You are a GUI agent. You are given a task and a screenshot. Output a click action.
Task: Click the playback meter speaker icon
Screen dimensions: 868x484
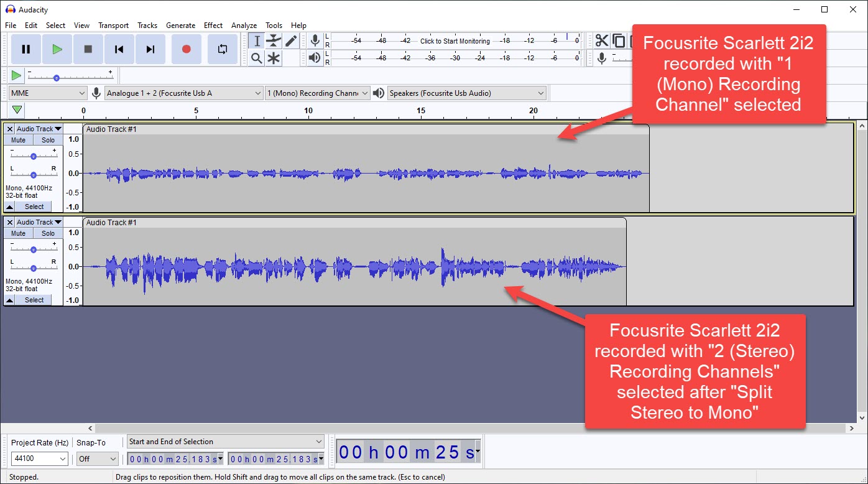pyautogui.click(x=315, y=58)
